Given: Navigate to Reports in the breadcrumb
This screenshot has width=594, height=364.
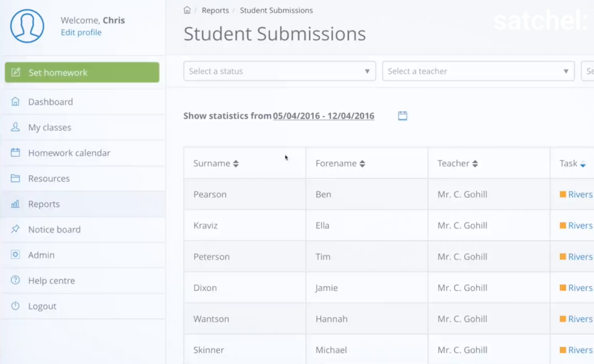Looking at the screenshot, I should [215, 10].
